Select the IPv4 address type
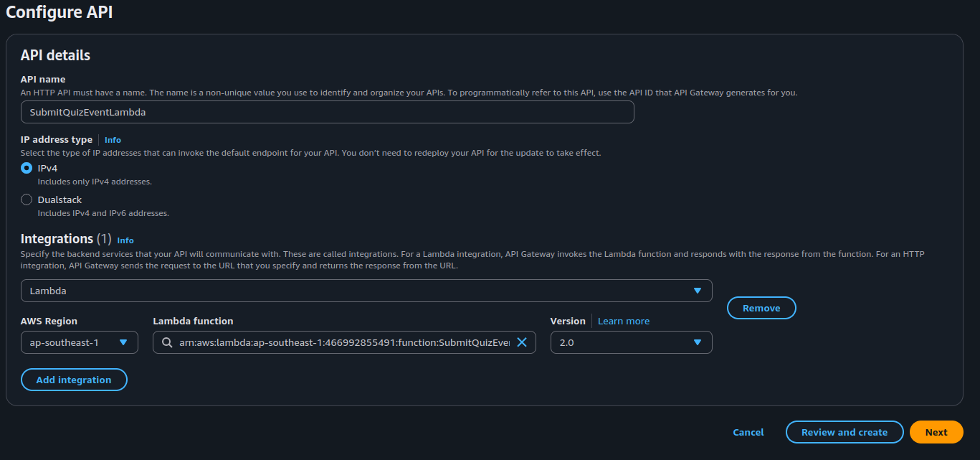 click(27, 168)
